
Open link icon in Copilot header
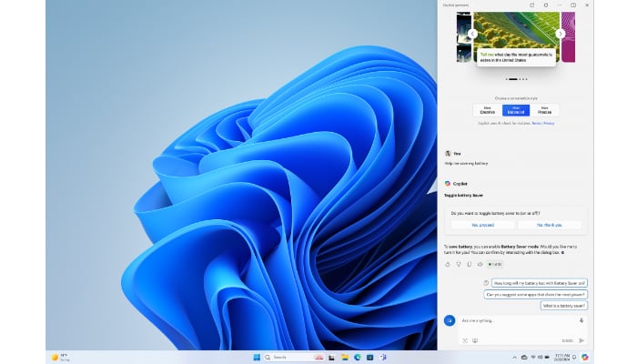tap(531, 5)
